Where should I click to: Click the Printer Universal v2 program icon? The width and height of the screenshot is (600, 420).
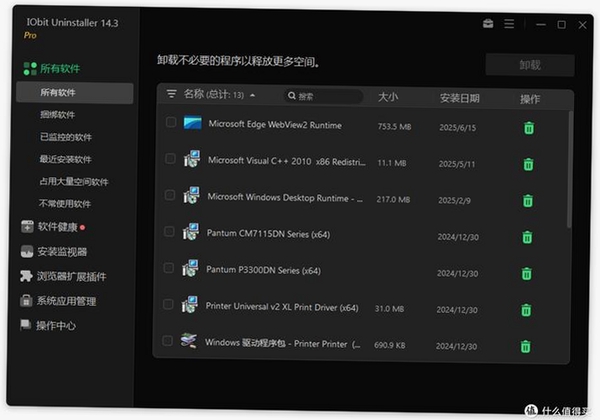click(x=189, y=304)
